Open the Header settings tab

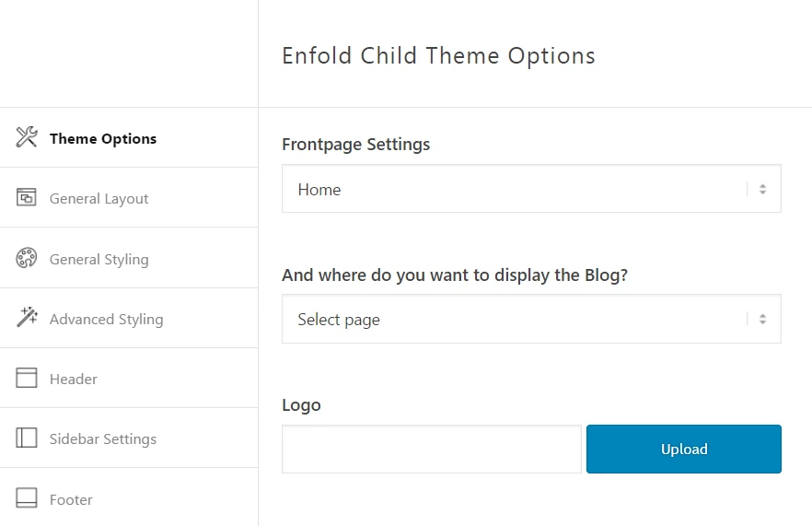[x=74, y=379]
